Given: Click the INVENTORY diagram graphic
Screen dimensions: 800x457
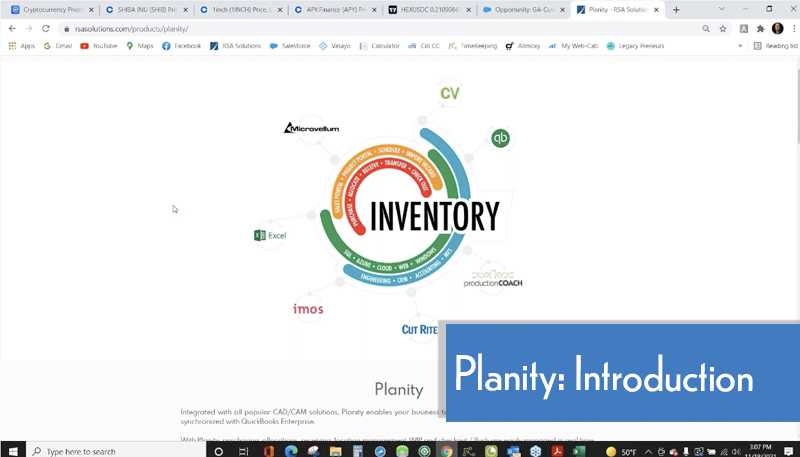Looking at the screenshot, I should [x=408, y=214].
